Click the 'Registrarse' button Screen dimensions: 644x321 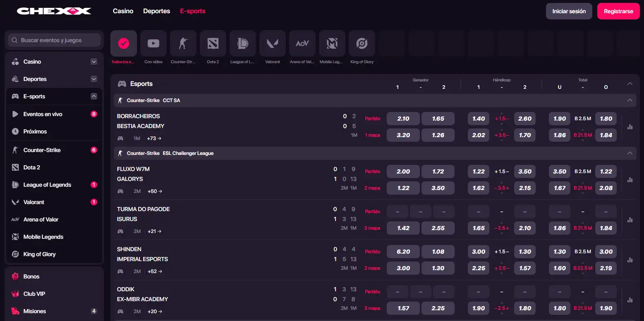618,11
